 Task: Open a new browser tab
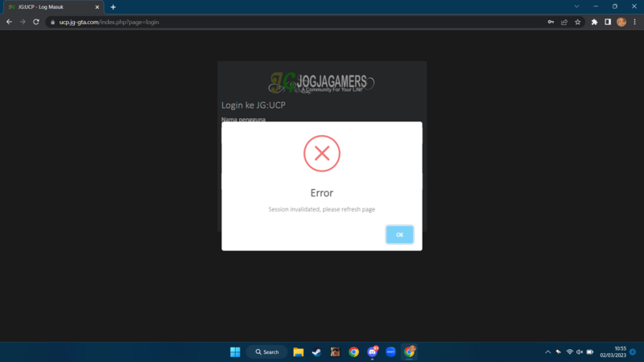(113, 7)
